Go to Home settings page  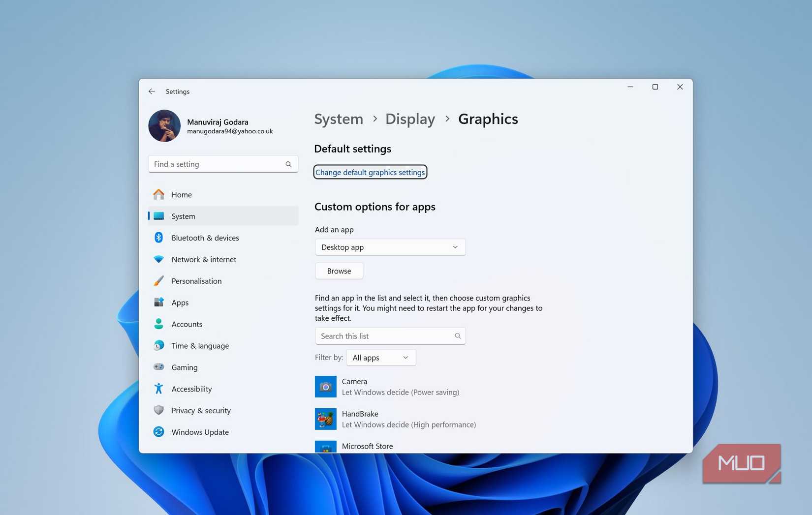(x=223, y=195)
